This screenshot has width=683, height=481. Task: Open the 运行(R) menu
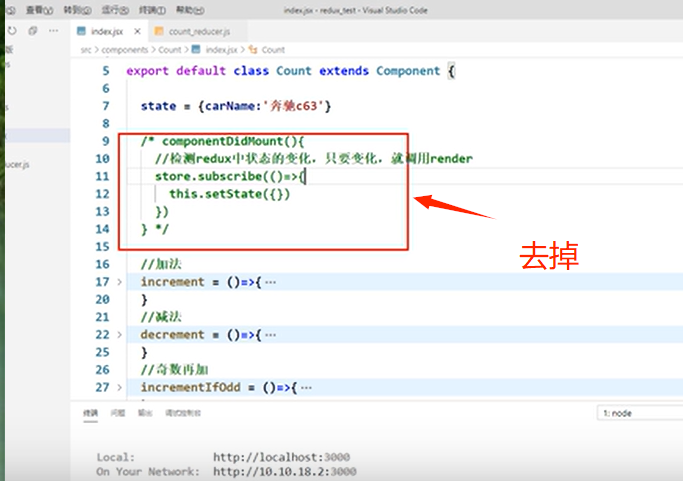[x=115, y=10]
